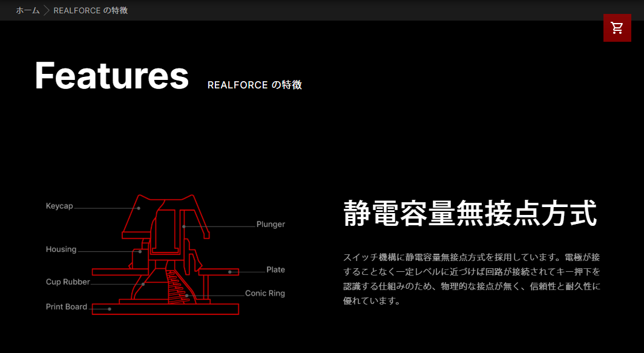Click the Features heading

(x=112, y=76)
